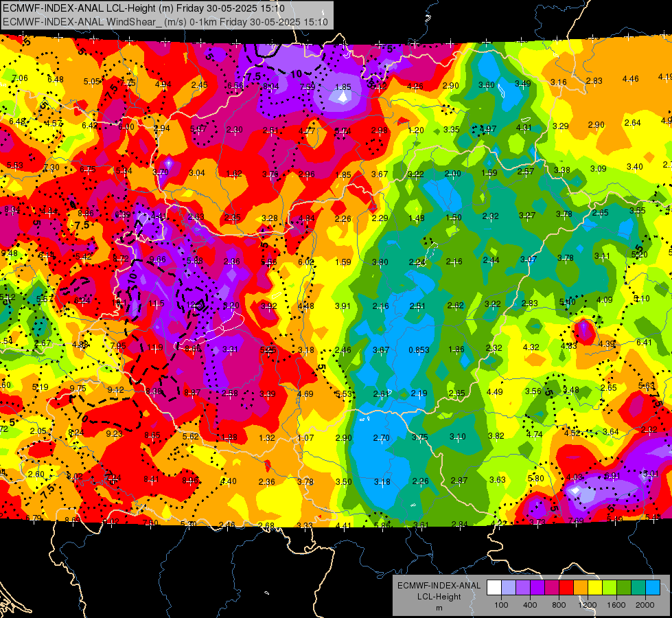Image resolution: width=672 pixels, height=618 pixels.
Task: Pick the red legend swatch
Action: [x=566, y=588]
